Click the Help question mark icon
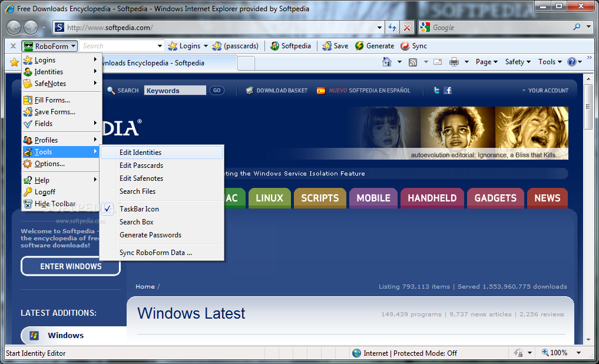The width and height of the screenshot is (599, 364). (x=571, y=62)
